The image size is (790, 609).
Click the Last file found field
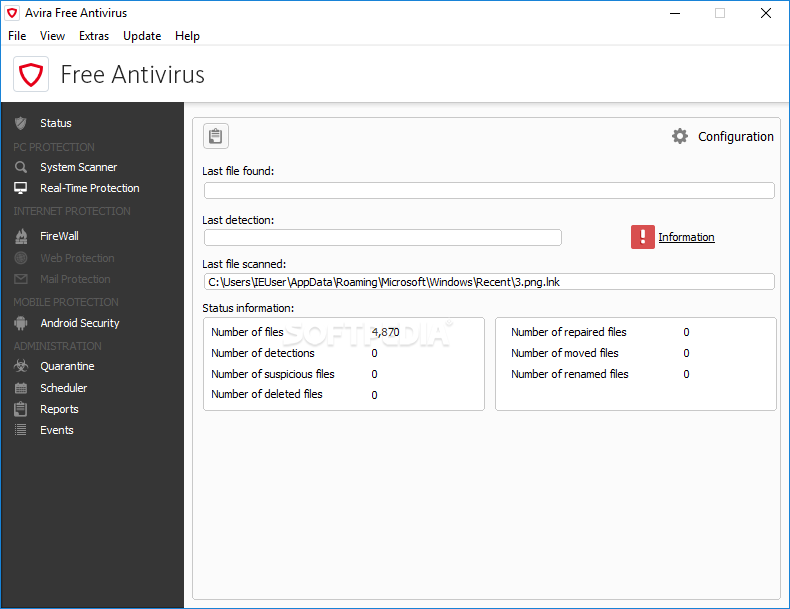pyautogui.click(x=489, y=190)
